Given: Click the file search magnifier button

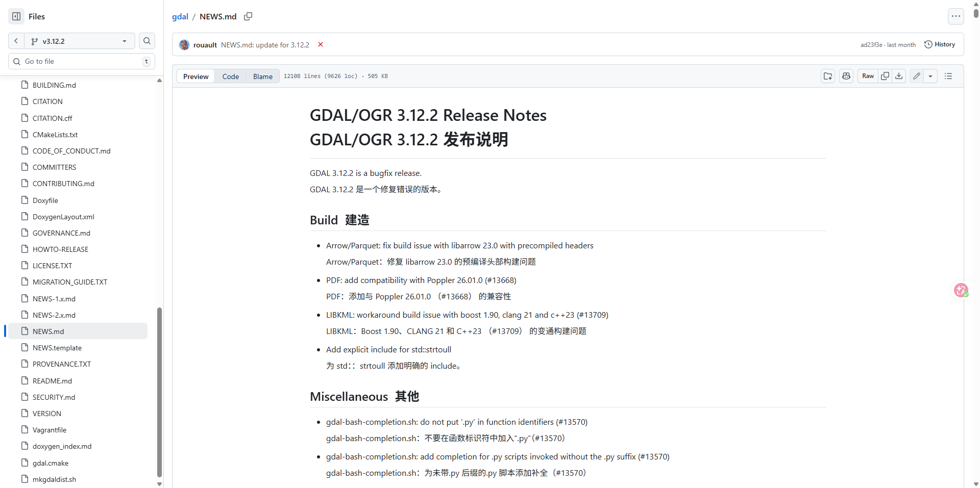Looking at the screenshot, I should click(x=147, y=41).
